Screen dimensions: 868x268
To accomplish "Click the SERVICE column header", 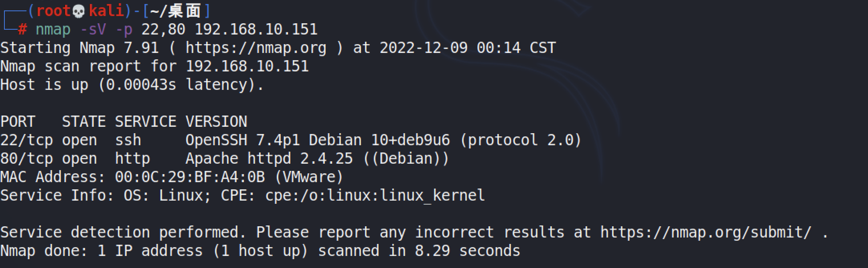I will coord(146,122).
